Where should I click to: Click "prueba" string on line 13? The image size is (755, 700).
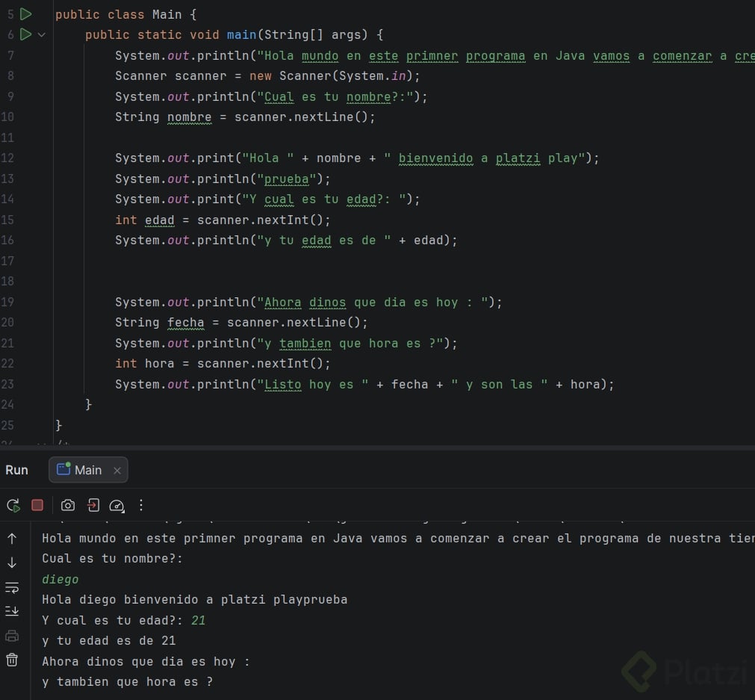(x=286, y=179)
